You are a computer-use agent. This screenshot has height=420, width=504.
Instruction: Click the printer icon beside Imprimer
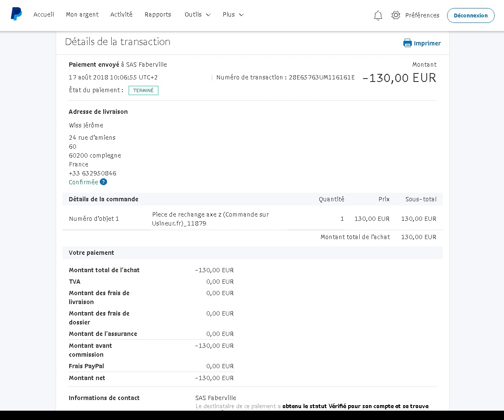[x=407, y=43]
